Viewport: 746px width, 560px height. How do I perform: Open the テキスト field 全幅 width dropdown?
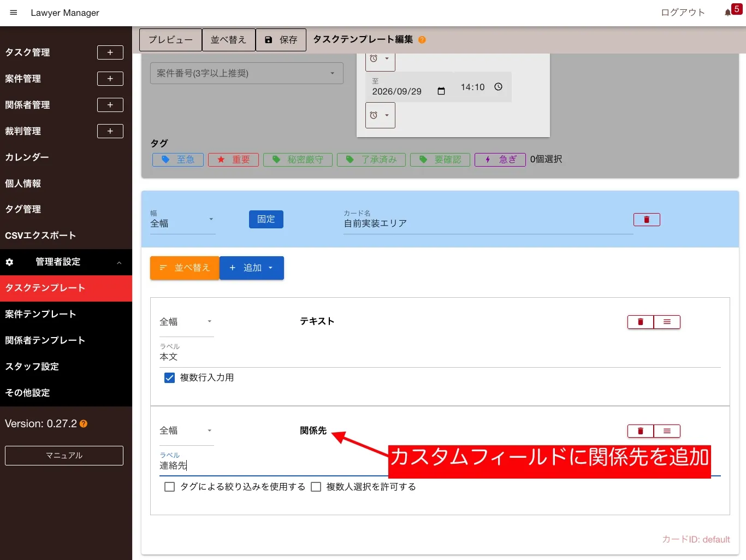pos(186,322)
